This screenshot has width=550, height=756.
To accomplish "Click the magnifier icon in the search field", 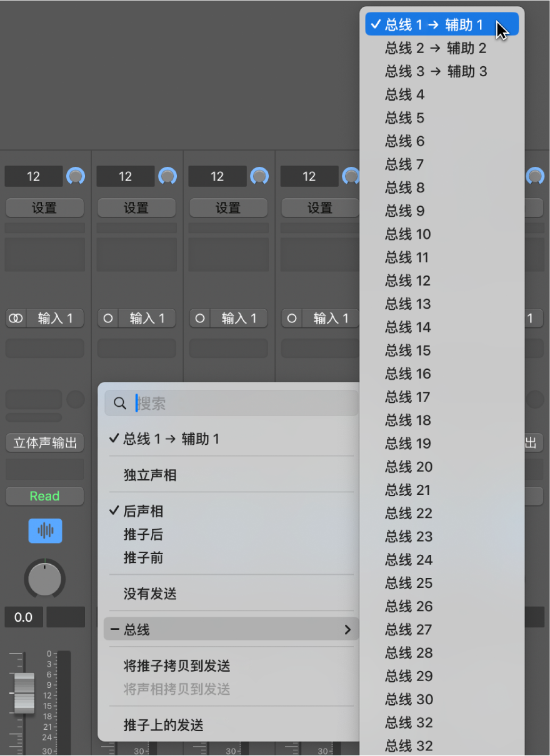I will [x=119, y=402].
